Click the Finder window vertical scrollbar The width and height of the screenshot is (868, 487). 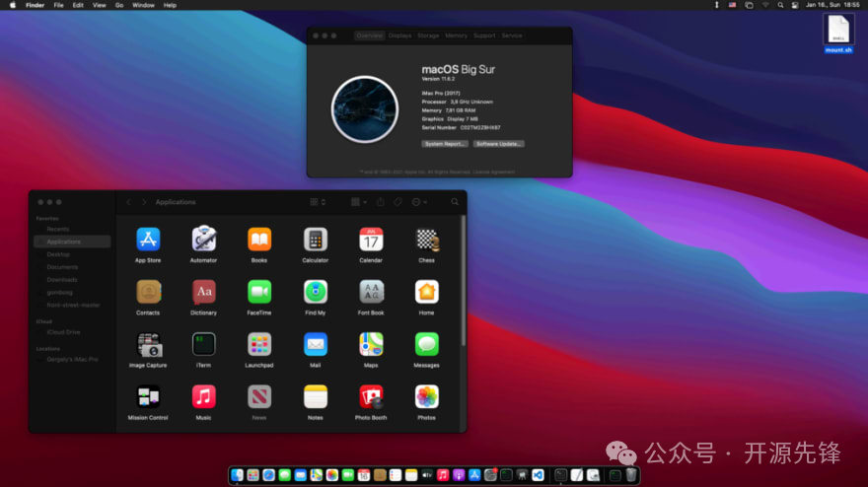[x=464, y=281]
